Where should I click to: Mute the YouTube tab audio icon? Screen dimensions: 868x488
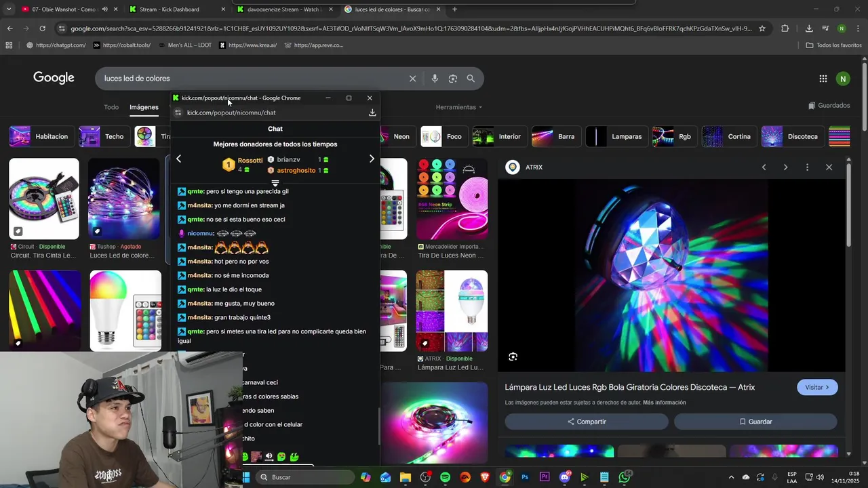[x=104, y=9]
